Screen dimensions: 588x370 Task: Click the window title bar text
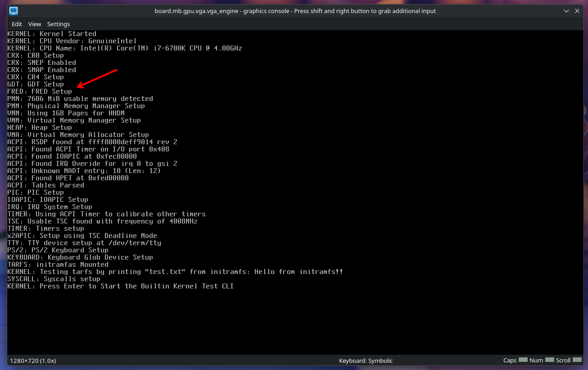[294, 11]
